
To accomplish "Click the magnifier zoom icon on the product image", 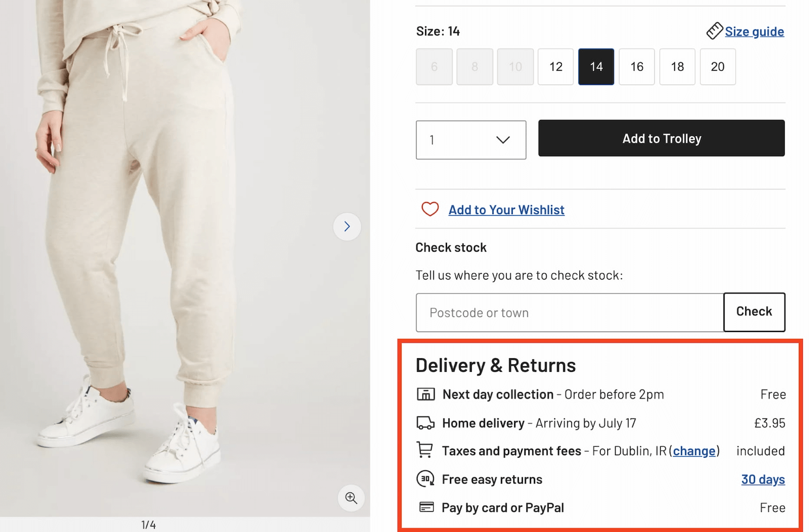I will (351, 498).
